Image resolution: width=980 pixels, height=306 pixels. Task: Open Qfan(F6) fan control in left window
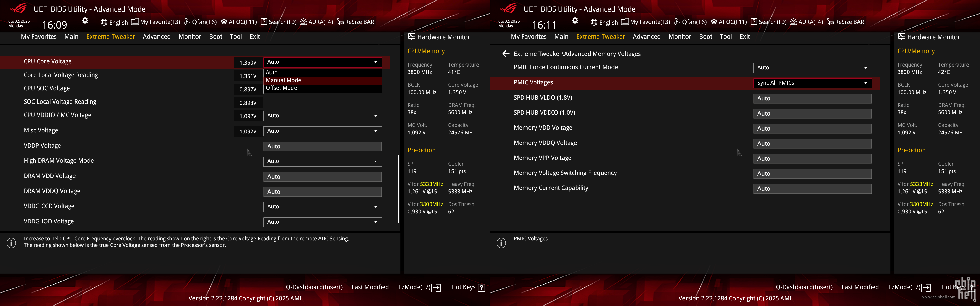pos(201,22)
